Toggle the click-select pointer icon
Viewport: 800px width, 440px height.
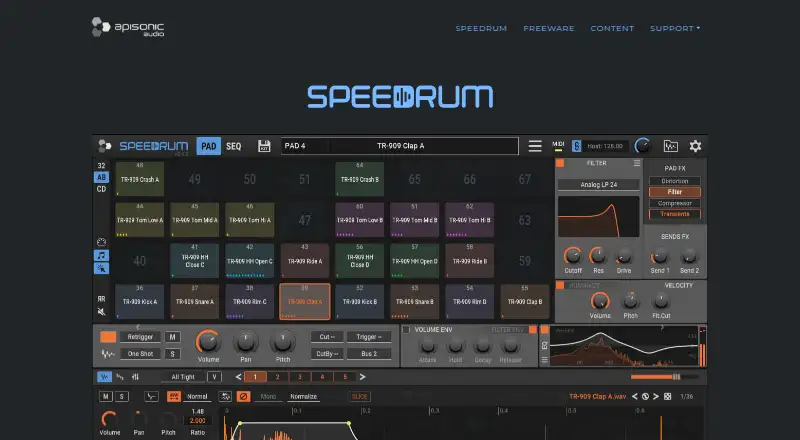coord(101,268)
